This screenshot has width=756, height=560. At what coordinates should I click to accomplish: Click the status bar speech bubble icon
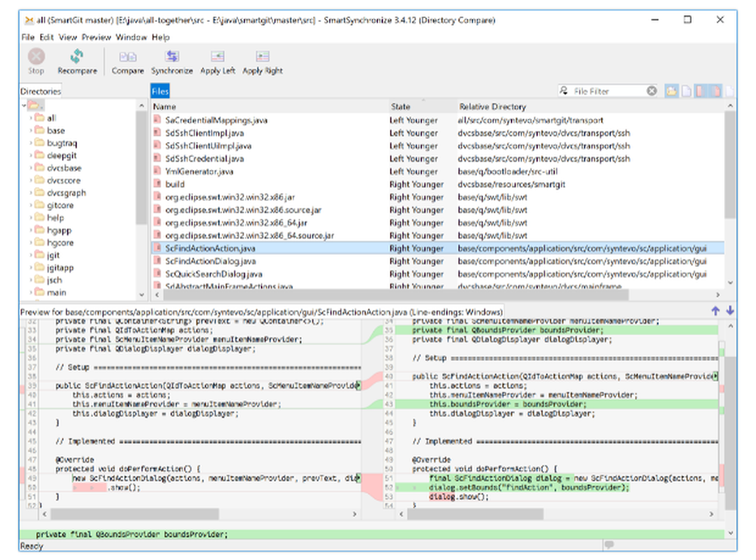tap(609, 545)
